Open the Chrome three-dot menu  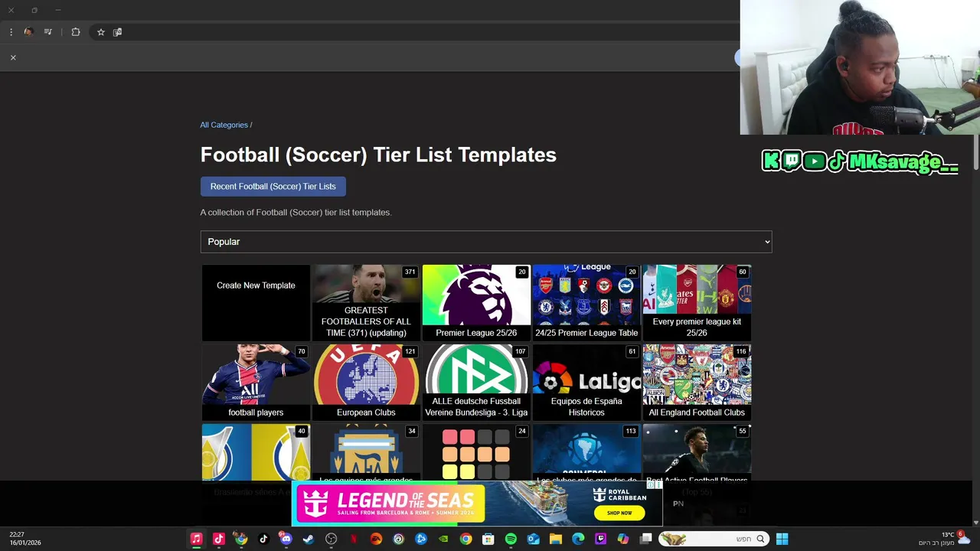tap(11, 32)
